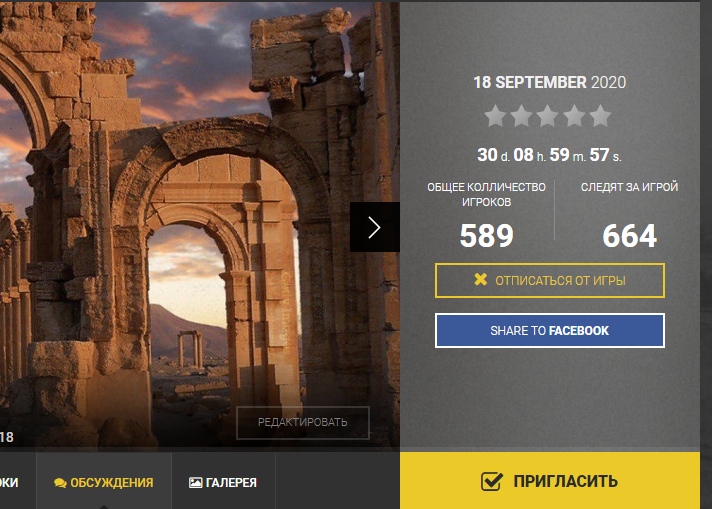Switch to the ГАЛЕРЕЯ tab
712x509 pixels.
point(223,481)
